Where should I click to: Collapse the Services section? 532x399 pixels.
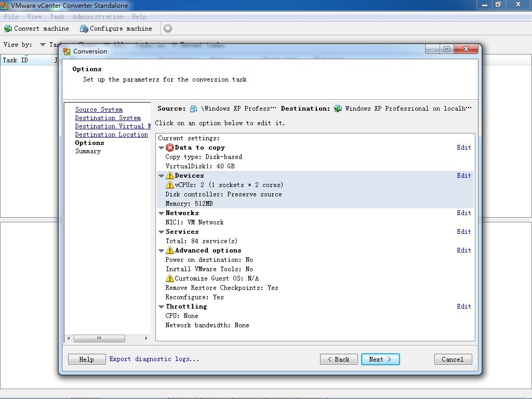(x=162, y=232)
